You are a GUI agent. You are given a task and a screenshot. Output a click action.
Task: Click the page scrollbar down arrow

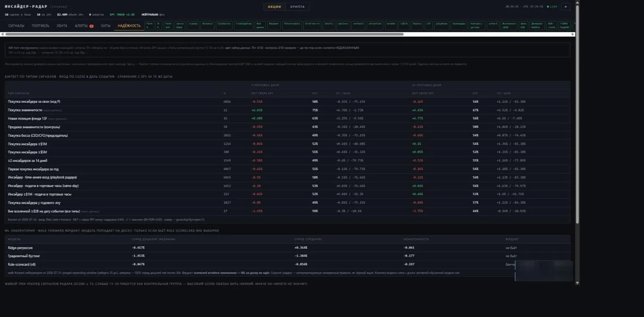click(x=577, y=283)
